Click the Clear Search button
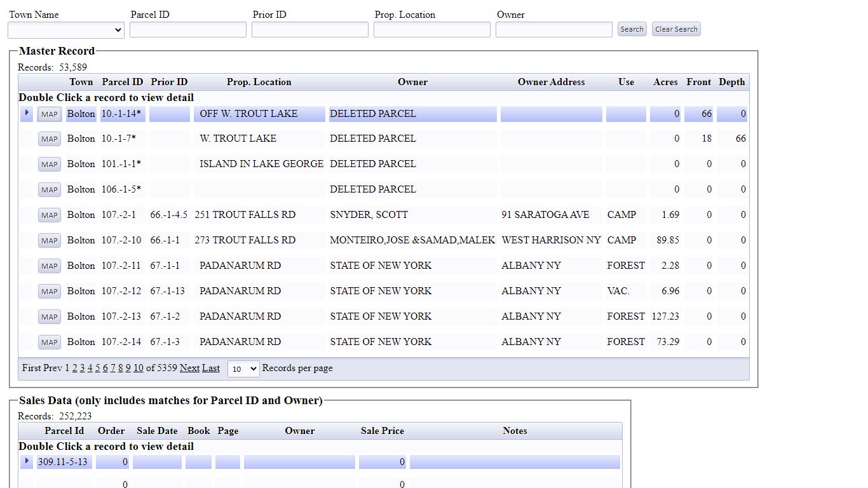The image size is (868, 488). [676, 29]
